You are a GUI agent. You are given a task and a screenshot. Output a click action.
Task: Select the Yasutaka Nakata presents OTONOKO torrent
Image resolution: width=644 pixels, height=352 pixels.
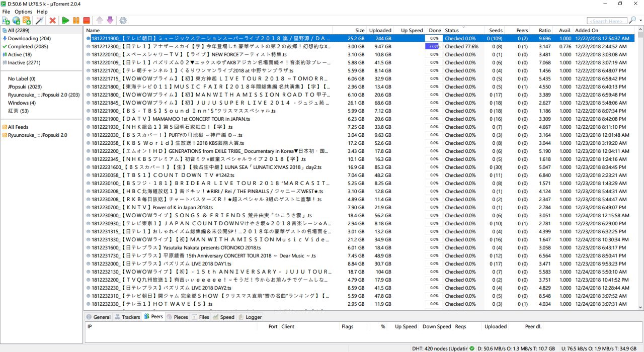click(361, 248)
